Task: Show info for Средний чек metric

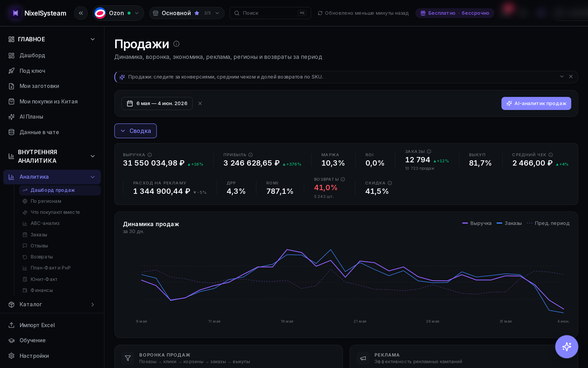Action: [x=551, y=155]
